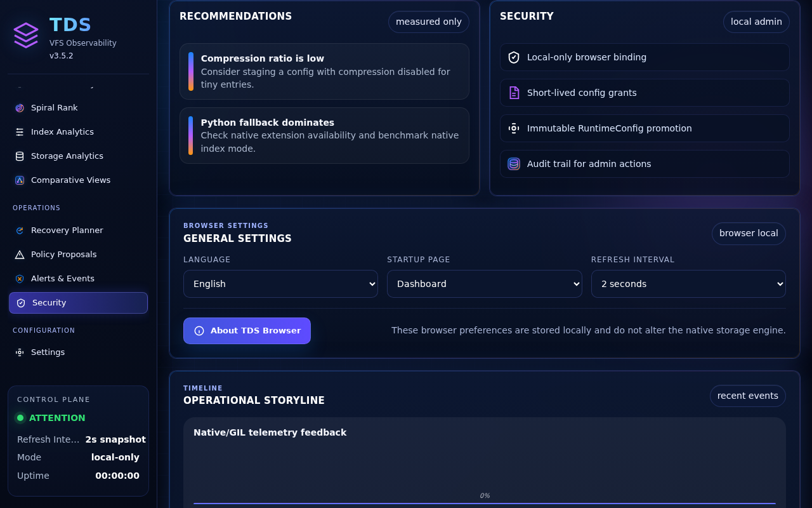This screenshot has height=508, width=812.
Task: Click the Python fallback dominates recommendation
Action: (x=324, y=135)
